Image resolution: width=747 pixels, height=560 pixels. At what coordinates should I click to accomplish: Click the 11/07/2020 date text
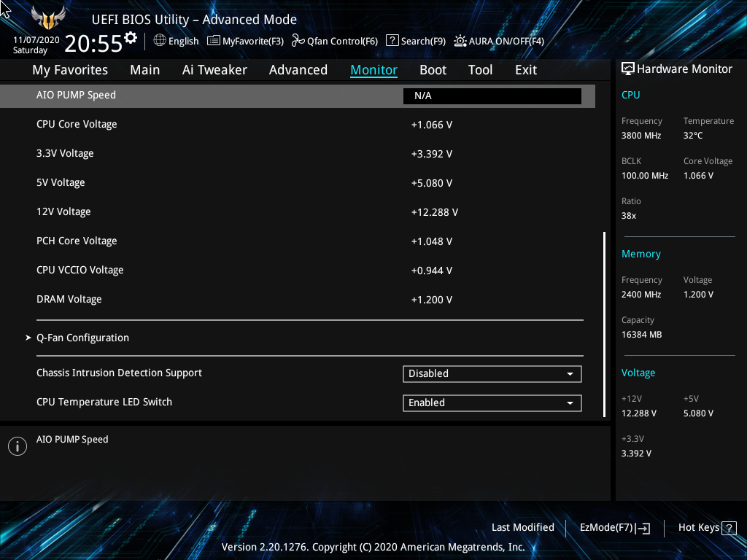(x=36, y=40)
